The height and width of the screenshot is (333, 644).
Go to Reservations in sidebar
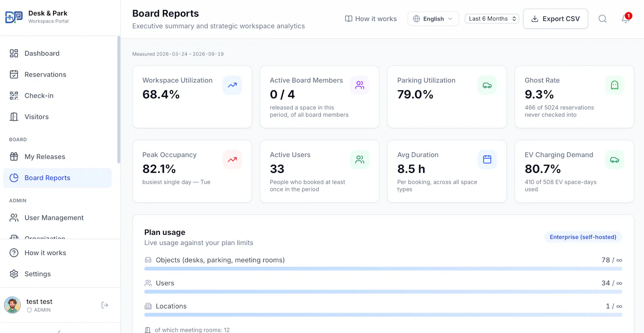tap(58, 74)
